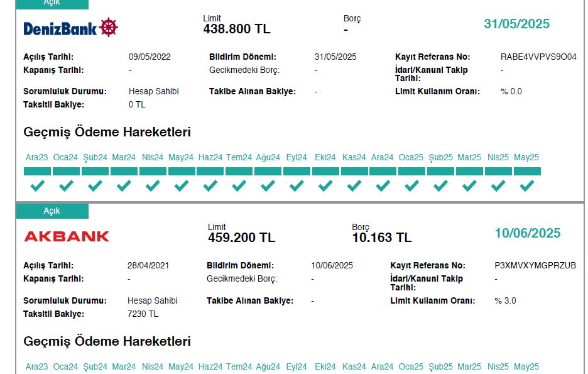Click the Tem24 month label in DenizBank history

tap(239, 157)
